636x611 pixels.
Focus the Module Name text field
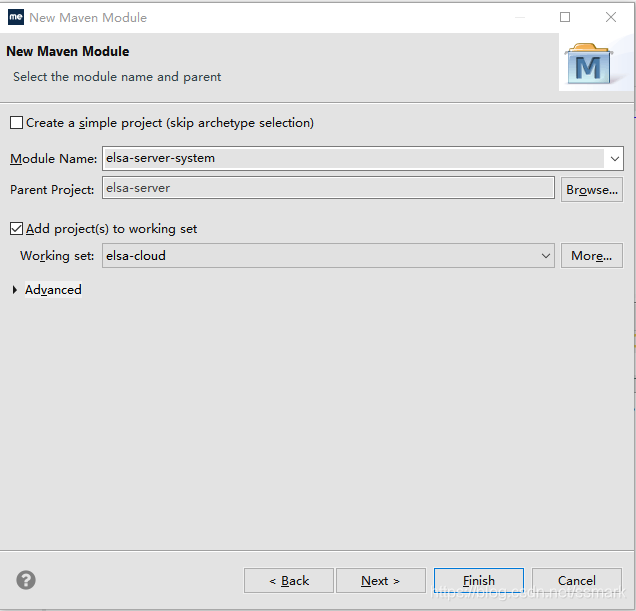(353, 158)
